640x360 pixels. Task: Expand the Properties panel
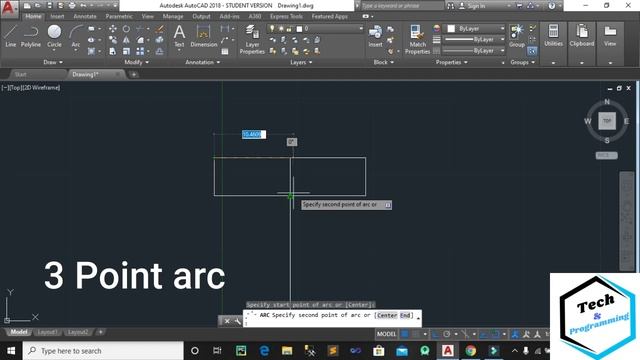pyautogui.click(x=451, y=62)
